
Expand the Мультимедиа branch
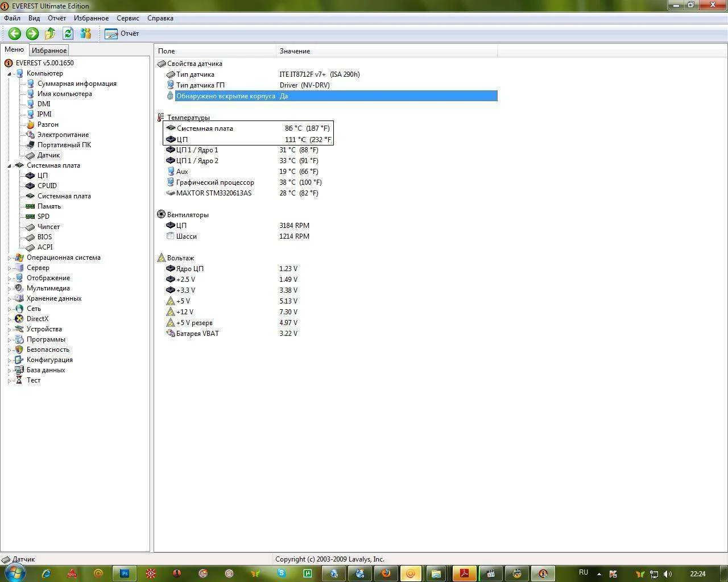click(10, 289)
